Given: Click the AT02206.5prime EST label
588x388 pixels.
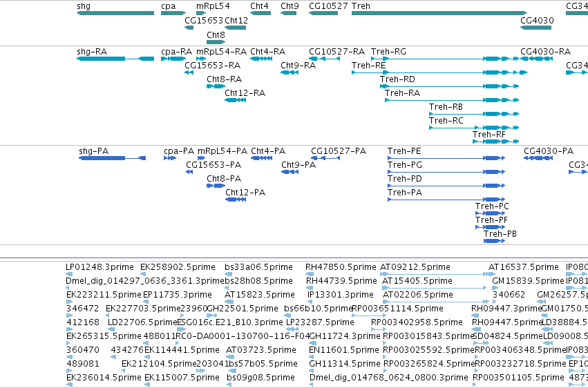Looking at the screenshot, I should [x=418, y=295].
